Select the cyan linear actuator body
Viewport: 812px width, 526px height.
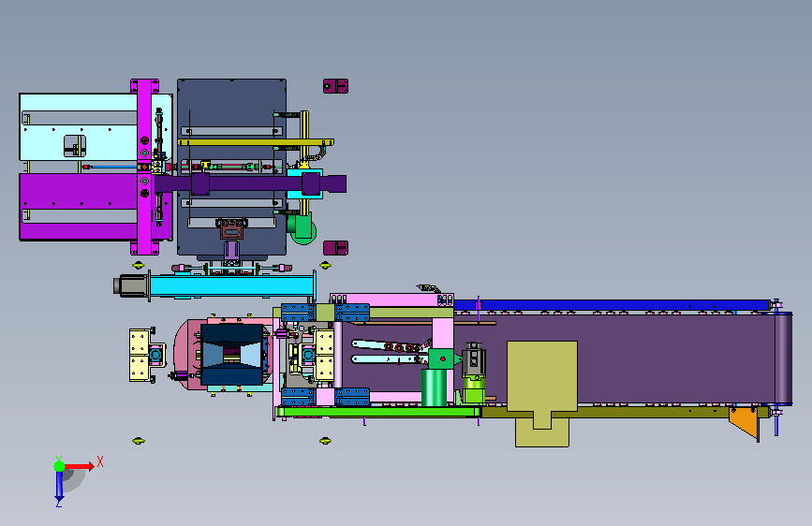[231, 285]
